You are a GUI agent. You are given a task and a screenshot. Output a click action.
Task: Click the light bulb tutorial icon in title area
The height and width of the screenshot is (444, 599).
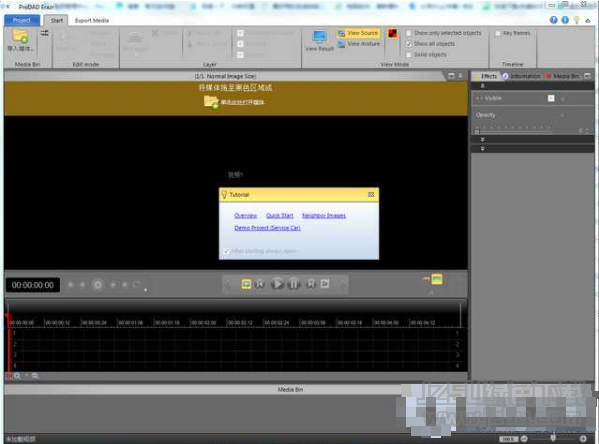pyautogui.click(x=576, y=20)
